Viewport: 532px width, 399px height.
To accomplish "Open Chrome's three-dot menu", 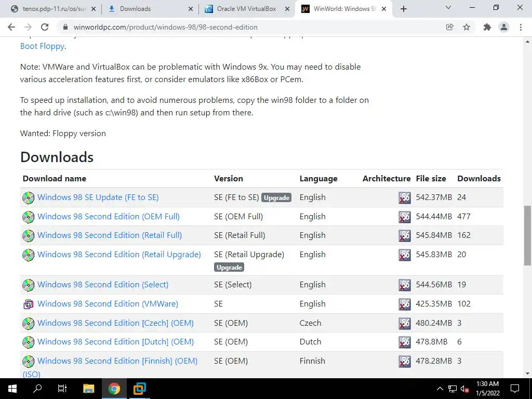I will [x=521, y=27].
